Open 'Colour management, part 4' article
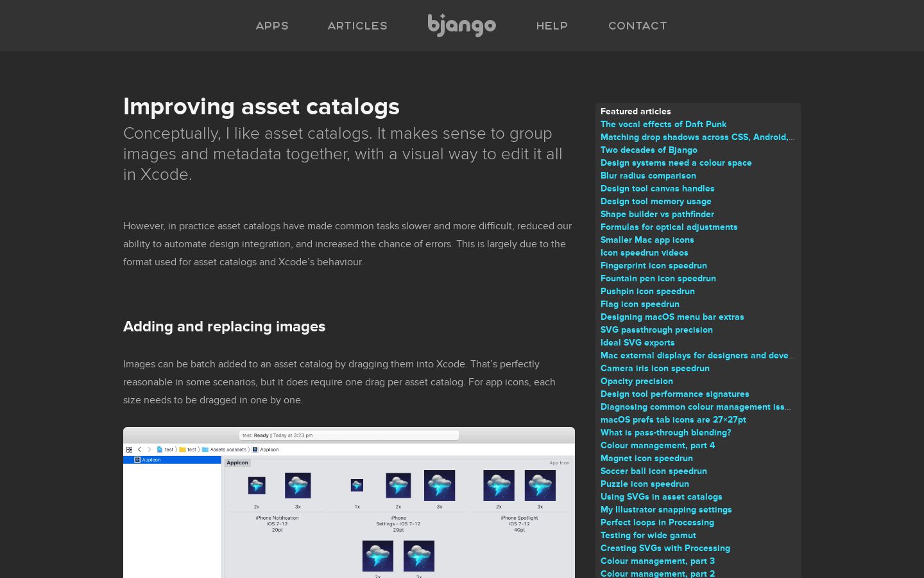This screenshot has height=578, width=924. tap(658, 445)
